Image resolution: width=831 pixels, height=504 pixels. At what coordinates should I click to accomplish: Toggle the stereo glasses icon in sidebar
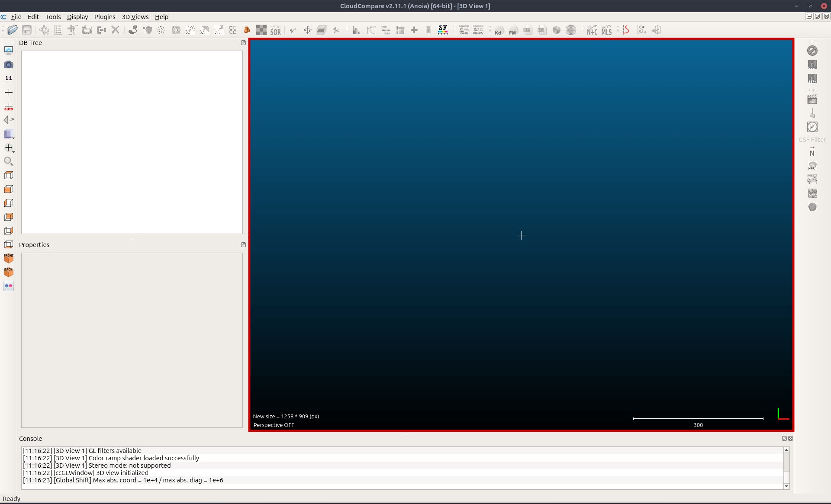pyautogui.click(x=9, y=286)
